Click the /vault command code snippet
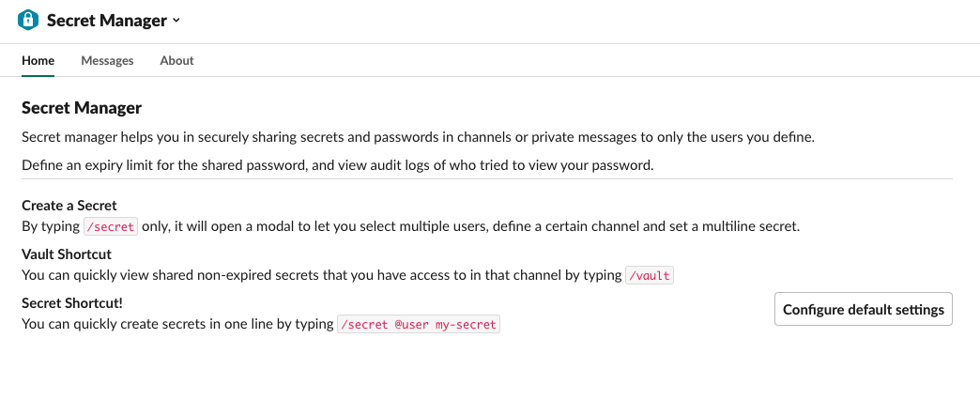The image size is (980, 400). [x=650, y=275]
